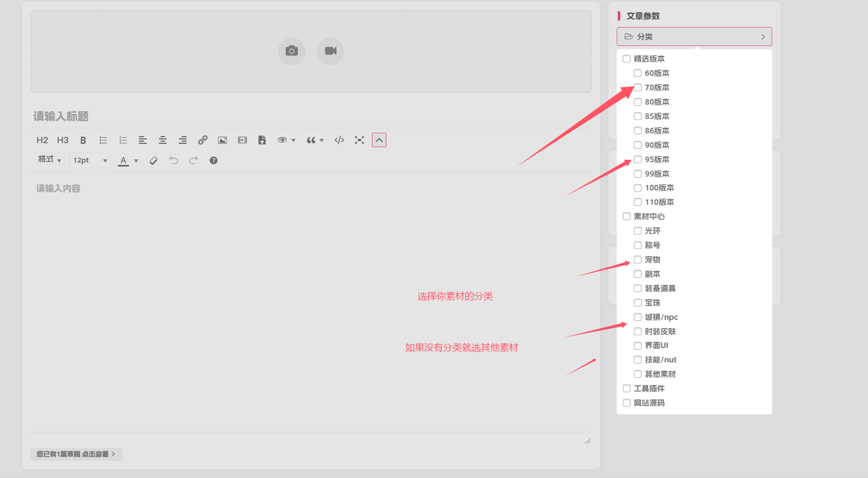Check the 技能/nut checkbox
Screen dimensions: 868x478
(638, 360)
